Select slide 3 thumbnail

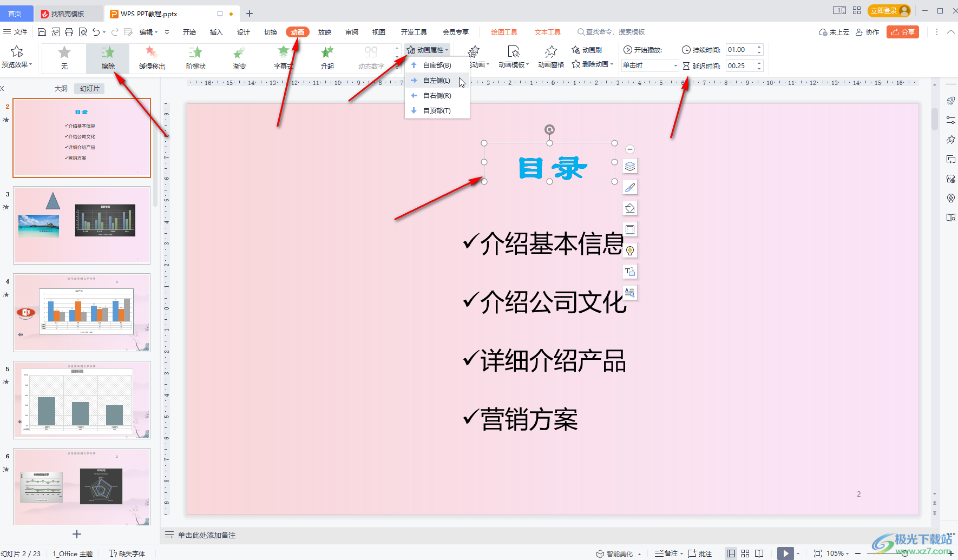point(82,225)
